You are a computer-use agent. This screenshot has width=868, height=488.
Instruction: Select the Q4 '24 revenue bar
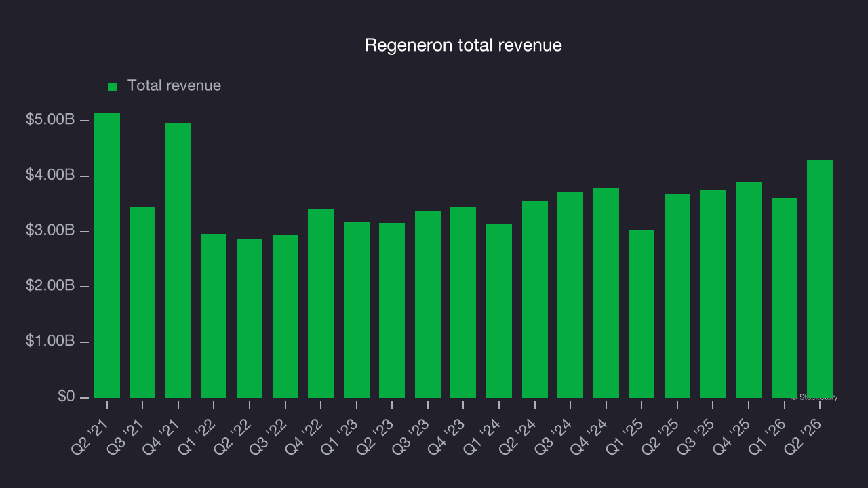tap(606, 293)
